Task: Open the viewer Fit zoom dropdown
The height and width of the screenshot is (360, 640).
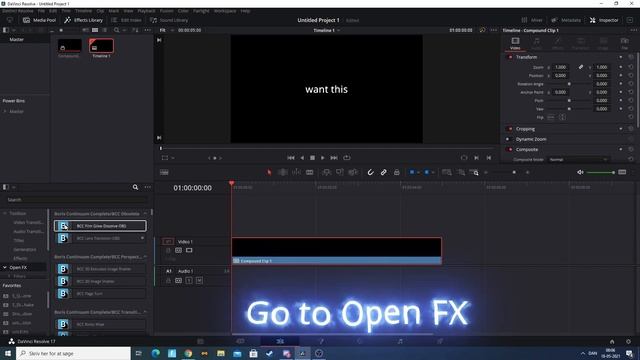Action: (x=167, y=30)
